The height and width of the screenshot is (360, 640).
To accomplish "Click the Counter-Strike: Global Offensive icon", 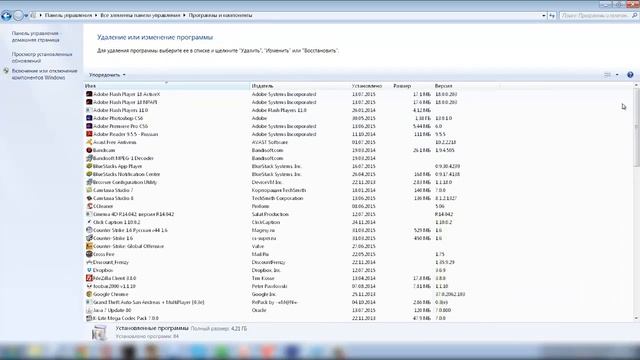I will point(89,246).
